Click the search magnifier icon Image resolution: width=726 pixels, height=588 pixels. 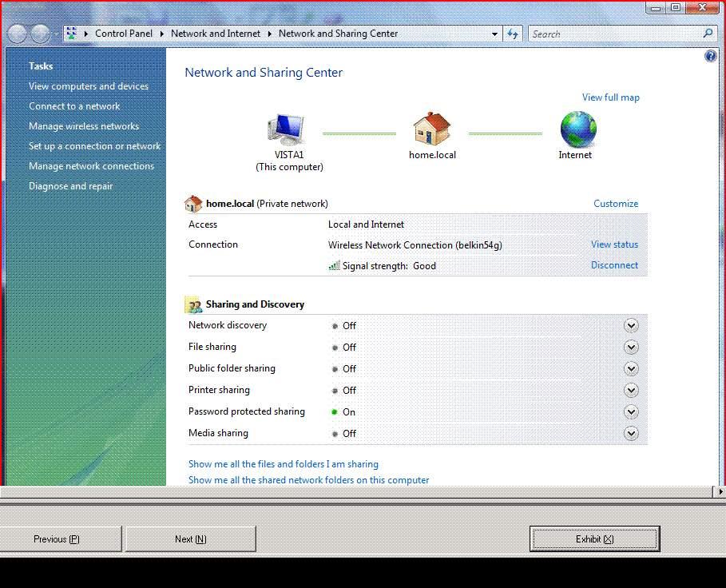[x=708, y=34]
